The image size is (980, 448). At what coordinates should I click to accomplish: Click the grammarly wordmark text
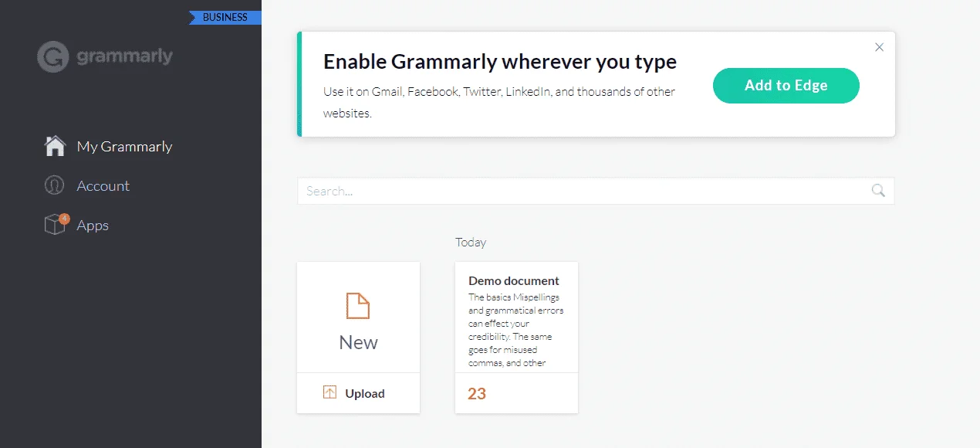(124, 56)
